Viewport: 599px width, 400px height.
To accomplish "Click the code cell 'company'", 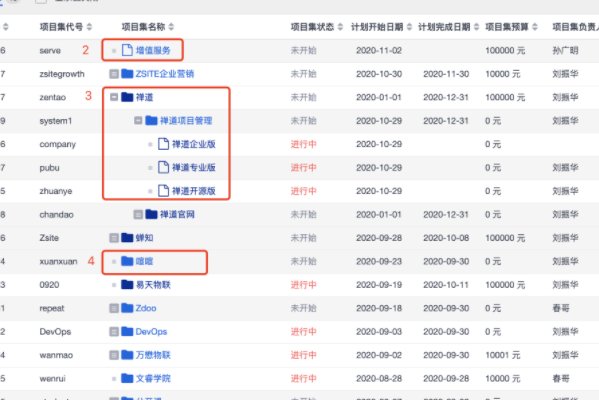I will (58, 144).
